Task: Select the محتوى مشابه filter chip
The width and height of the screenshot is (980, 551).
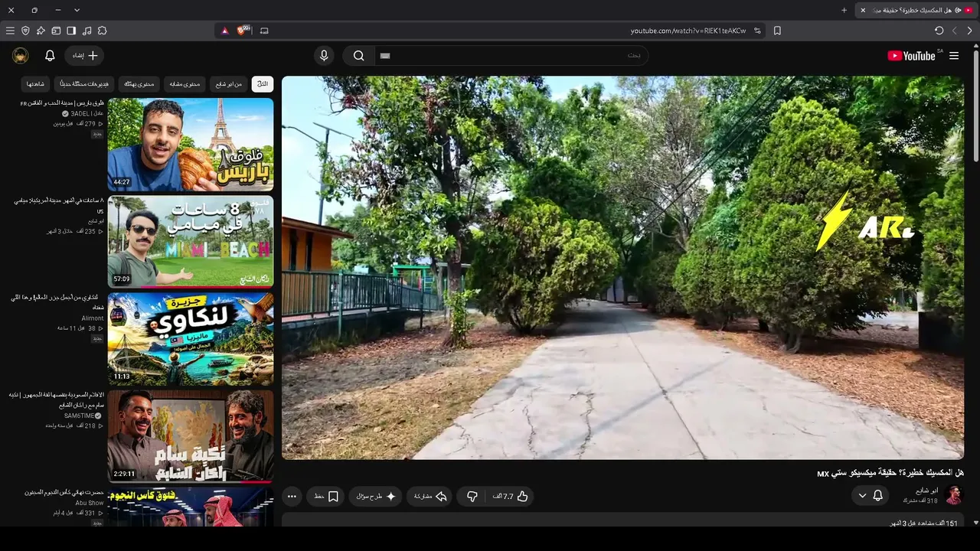Action: tap(185, 83)
